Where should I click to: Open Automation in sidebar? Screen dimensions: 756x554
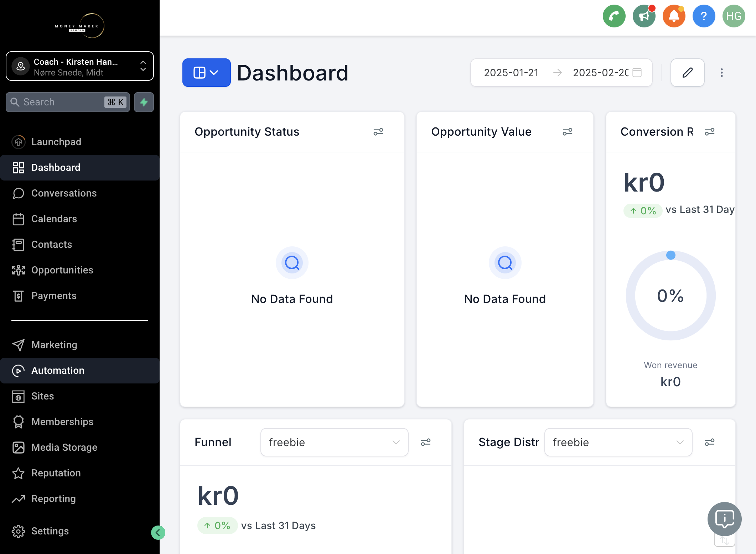[x=80, y=370]
